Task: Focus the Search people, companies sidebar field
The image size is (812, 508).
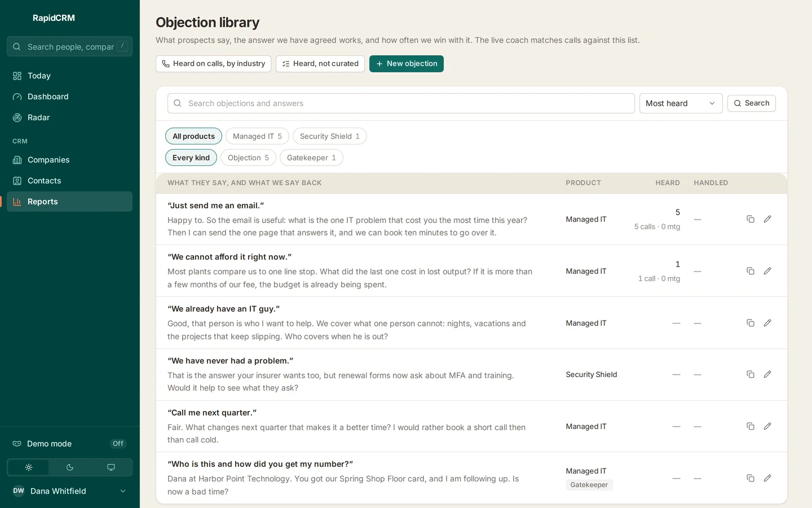Action: [70, 46]
